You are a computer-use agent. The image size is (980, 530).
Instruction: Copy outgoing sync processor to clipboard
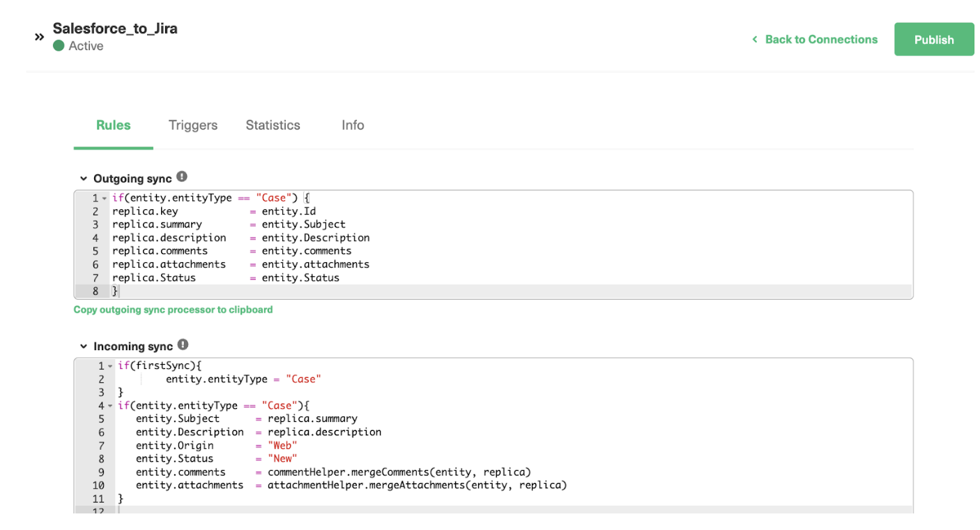click(x=173, y=309)
